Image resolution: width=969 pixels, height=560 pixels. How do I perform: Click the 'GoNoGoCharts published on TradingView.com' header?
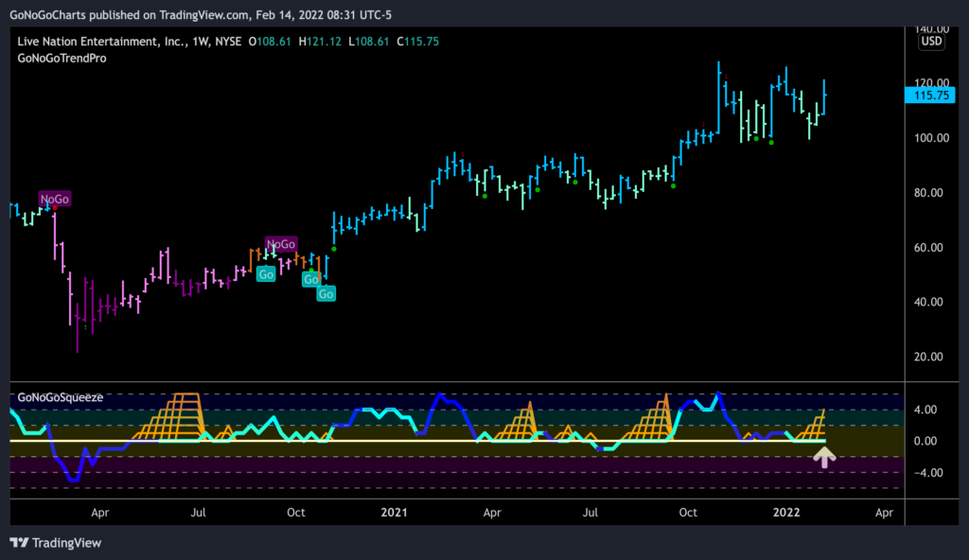coord(130,15)
